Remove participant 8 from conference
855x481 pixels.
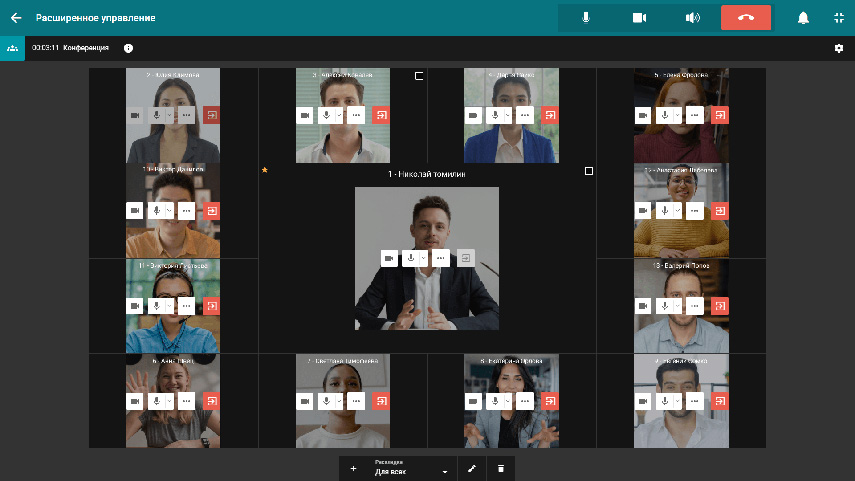coord(550,401)
